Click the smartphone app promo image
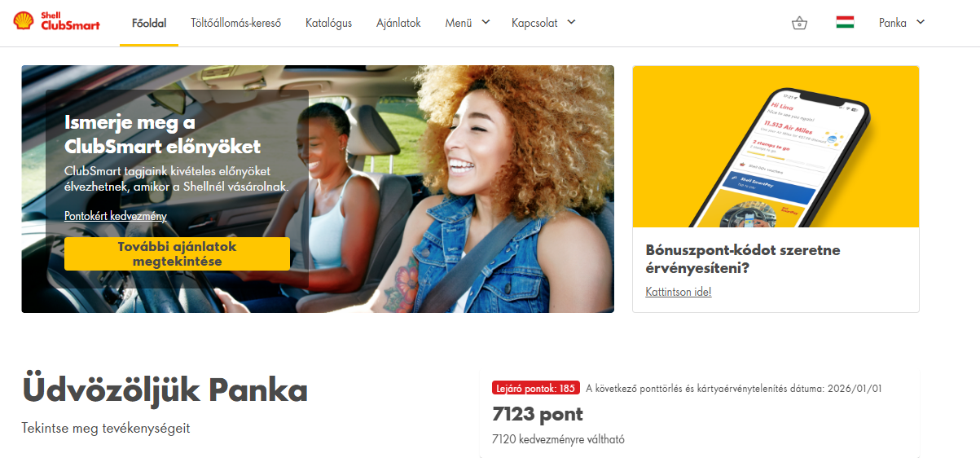980x458 pixels. [x=776, y=147]
